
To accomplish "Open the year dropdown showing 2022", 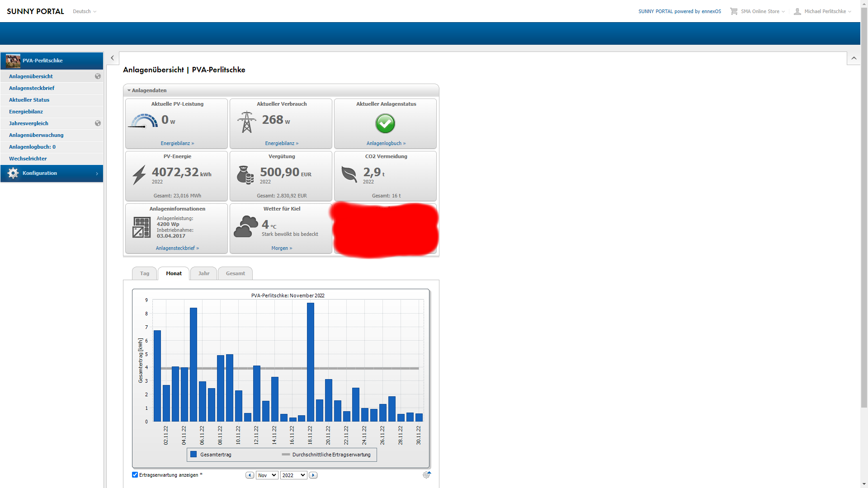I will [x=293, y=475].
